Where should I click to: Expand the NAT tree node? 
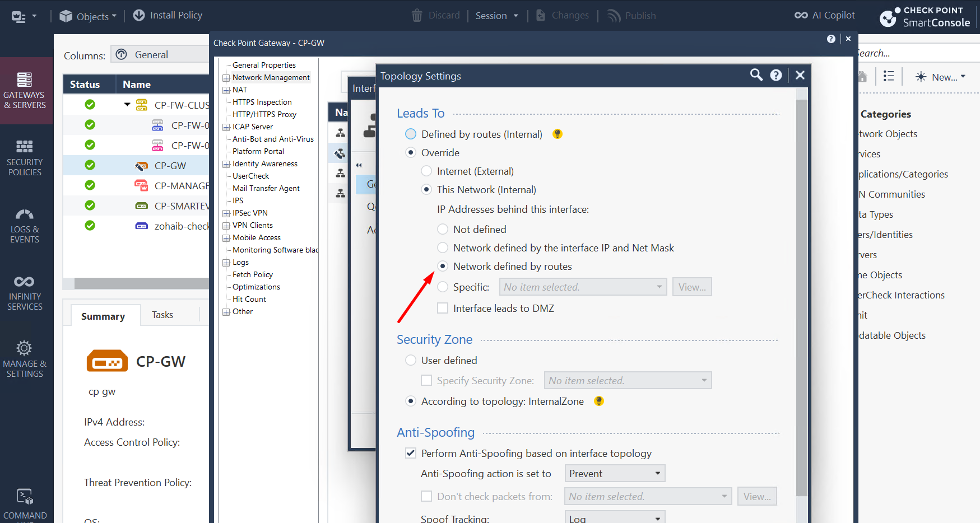(226, 90)
